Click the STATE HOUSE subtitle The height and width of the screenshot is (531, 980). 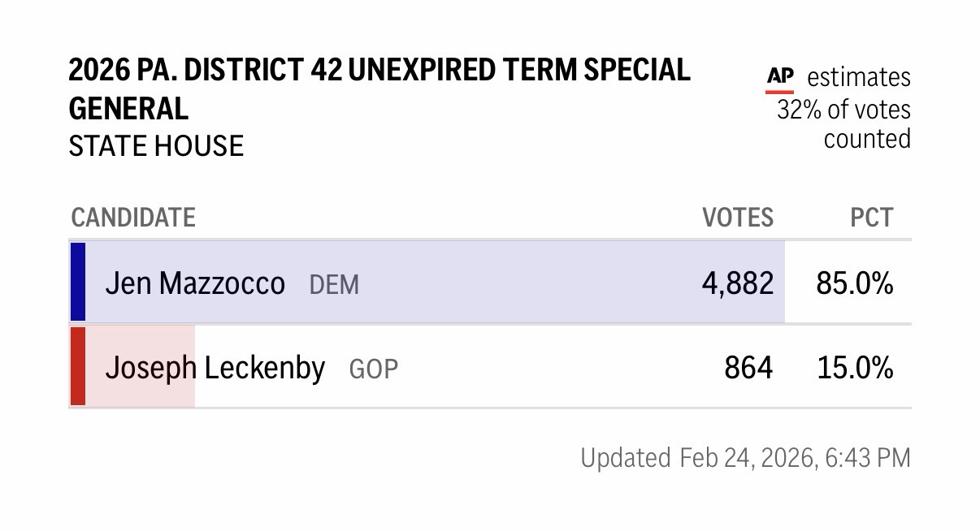[156, 146]
